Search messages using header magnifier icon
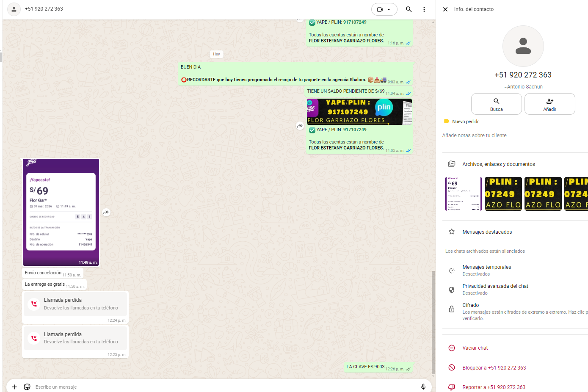 point(409,9)
